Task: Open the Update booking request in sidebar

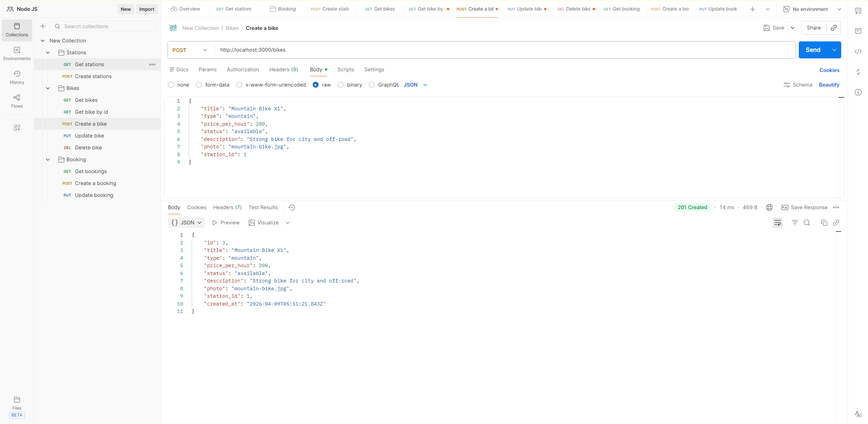Action: coord(94,195)
